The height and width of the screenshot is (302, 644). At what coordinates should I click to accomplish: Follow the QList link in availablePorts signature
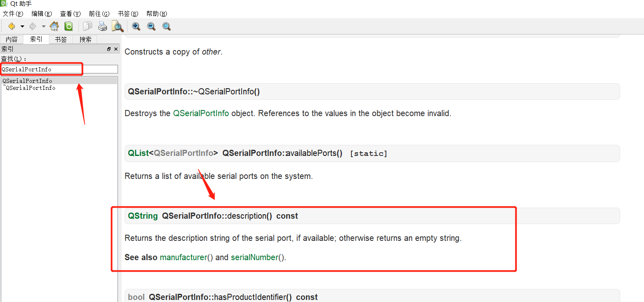point(138,153)
